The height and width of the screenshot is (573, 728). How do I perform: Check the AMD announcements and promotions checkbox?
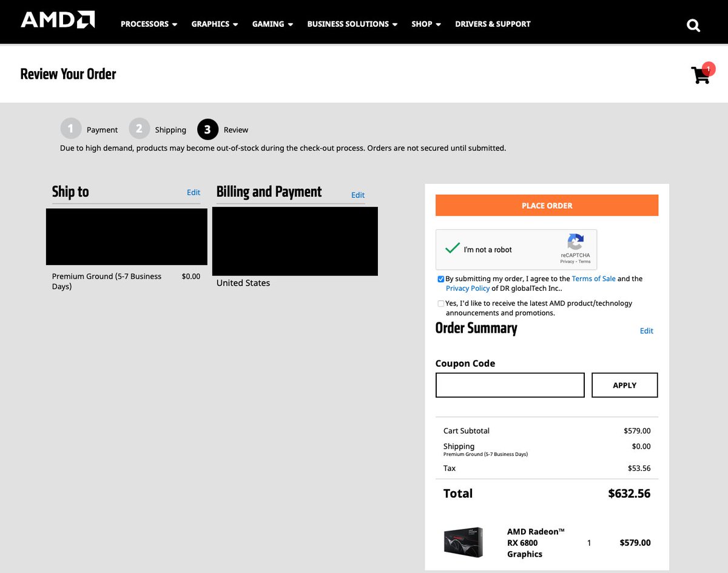pyautogui.click(x=440, y=303)
